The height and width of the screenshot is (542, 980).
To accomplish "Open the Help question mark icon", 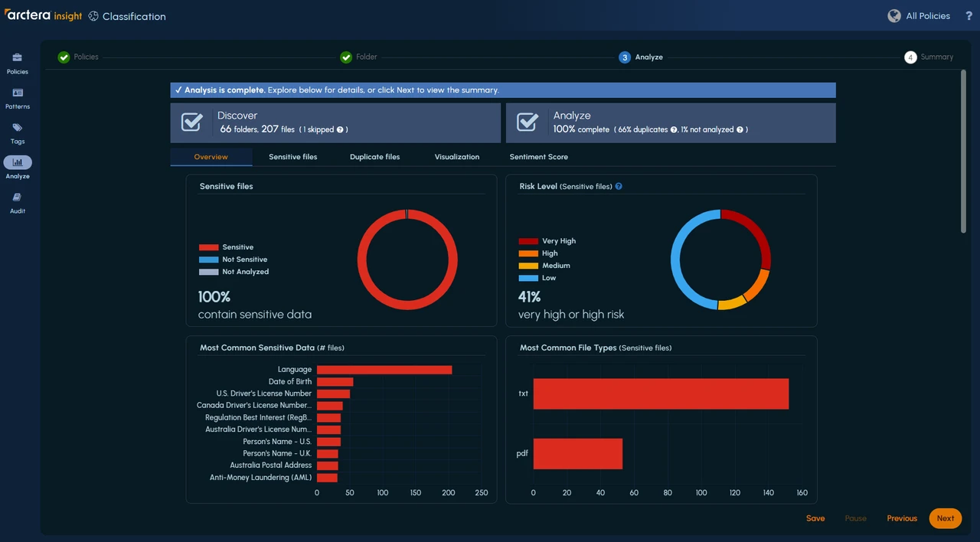I will (969, 15).
